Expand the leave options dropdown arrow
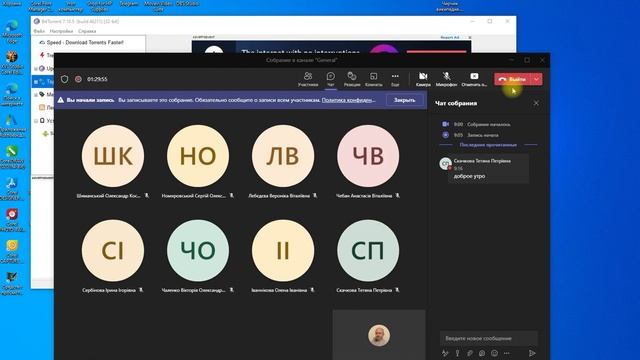Viewport: 640px width, 360px height. [536, 79]
